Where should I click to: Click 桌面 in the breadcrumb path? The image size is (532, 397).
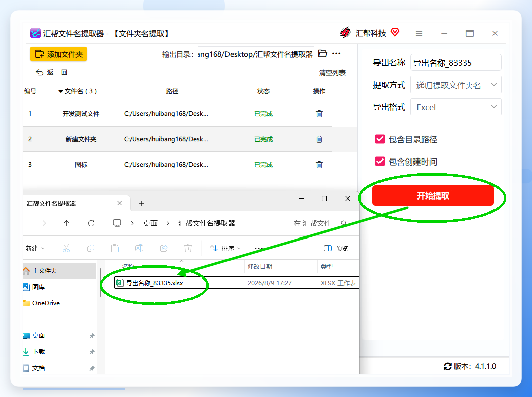[x=150, y=223]
